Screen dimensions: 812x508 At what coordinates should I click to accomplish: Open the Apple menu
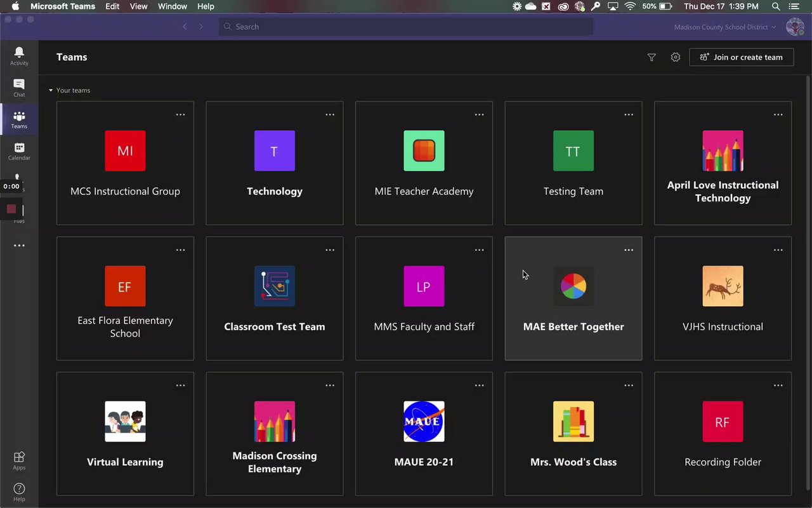[x=15, y=6]
